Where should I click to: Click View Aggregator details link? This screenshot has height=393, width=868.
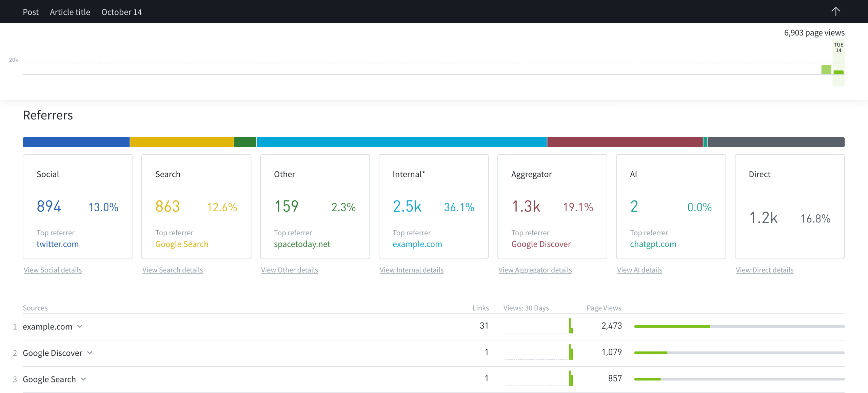[535, 270]
